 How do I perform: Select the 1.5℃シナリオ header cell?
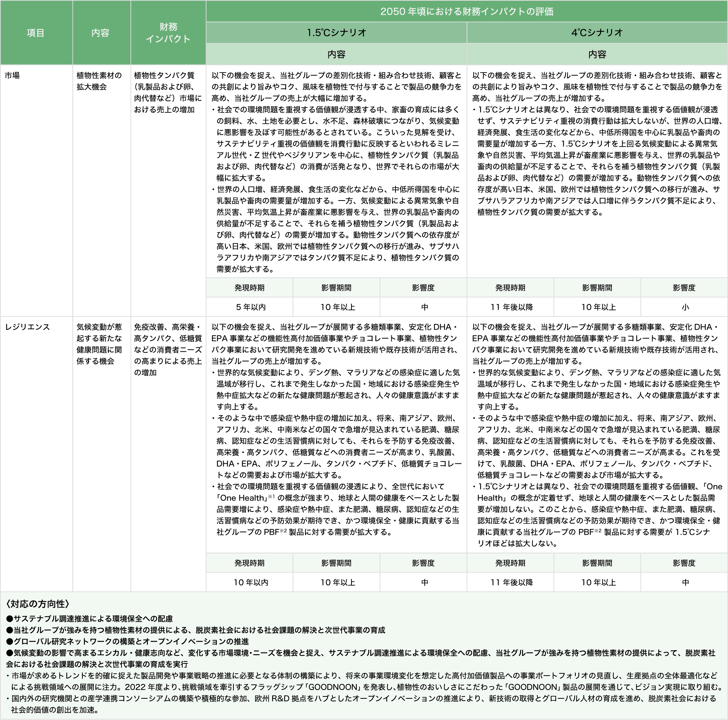coord(336,33)
